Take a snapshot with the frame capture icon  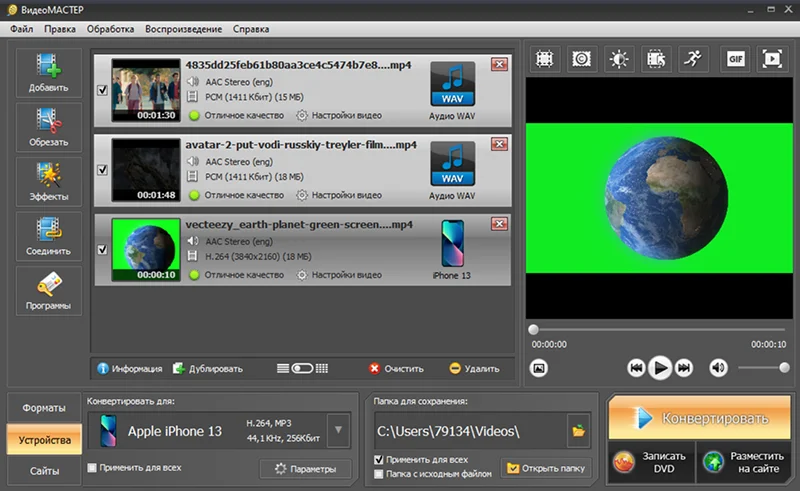point(539,368)
